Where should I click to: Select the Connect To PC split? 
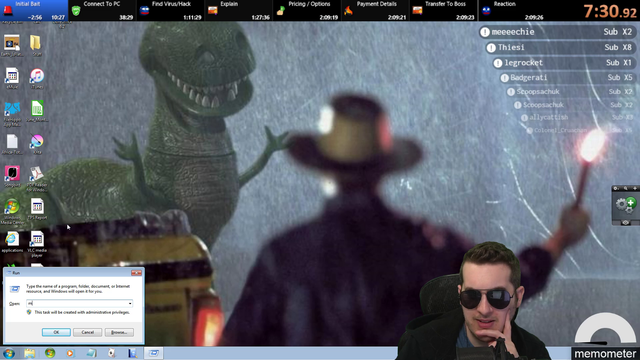click(x=102, y=11)
